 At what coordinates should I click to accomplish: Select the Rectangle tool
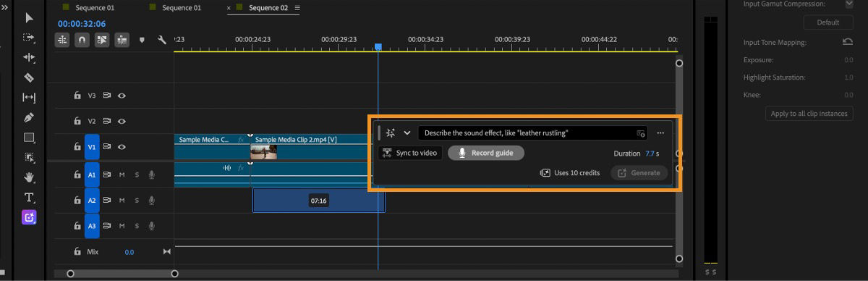click(x=29, y=138)
